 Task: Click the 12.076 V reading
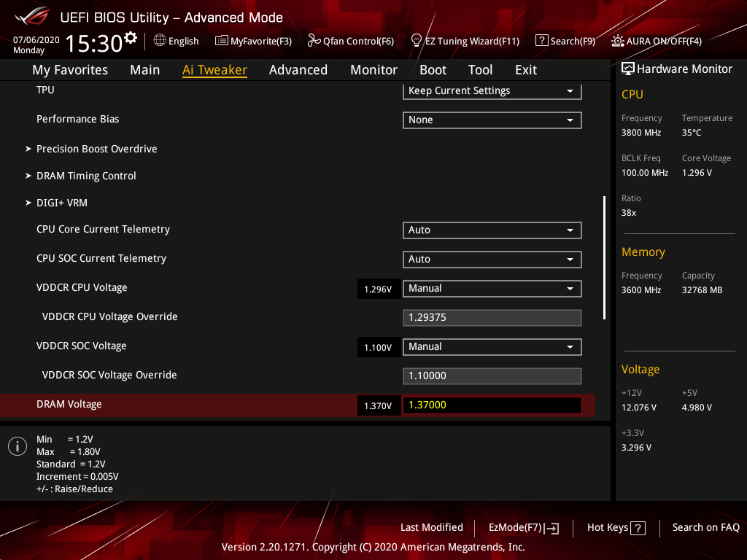click(x=639, y=408)
